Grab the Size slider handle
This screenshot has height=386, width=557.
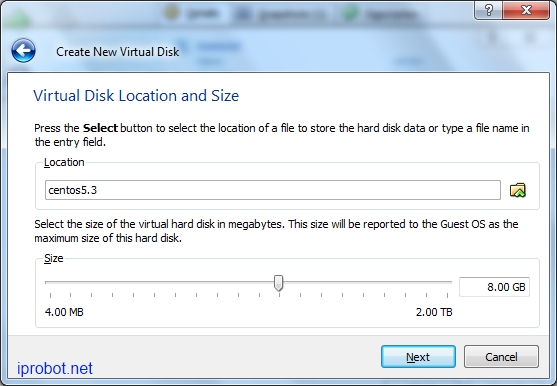coord(279,283)
